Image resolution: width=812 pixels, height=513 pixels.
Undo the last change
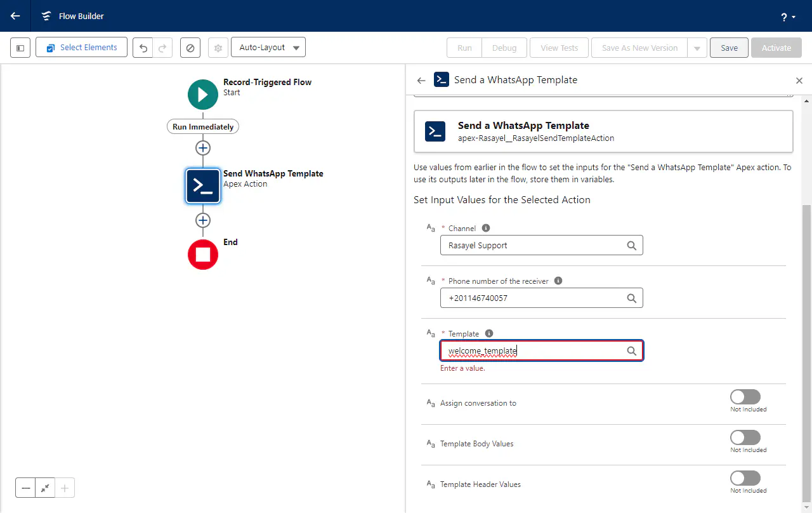coord(143,48)
